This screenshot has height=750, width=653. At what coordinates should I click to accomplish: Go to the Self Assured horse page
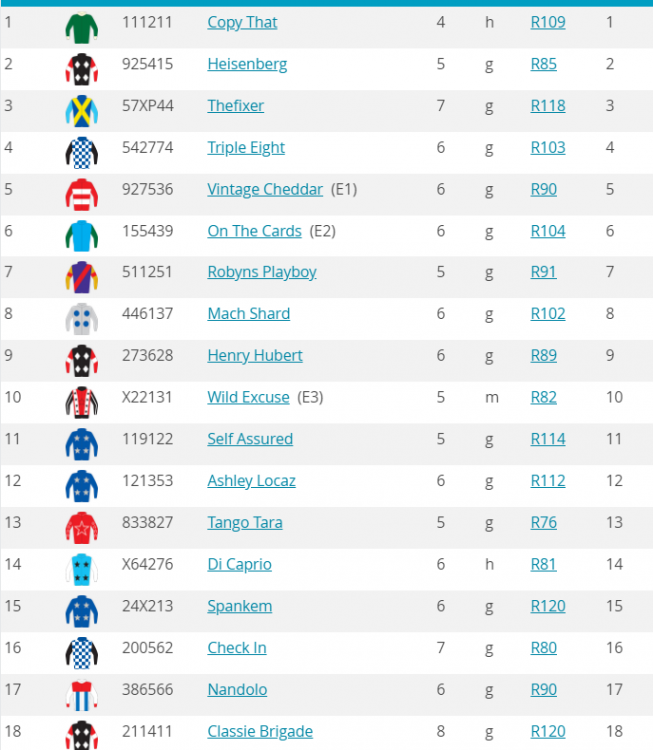pos(250,439)
